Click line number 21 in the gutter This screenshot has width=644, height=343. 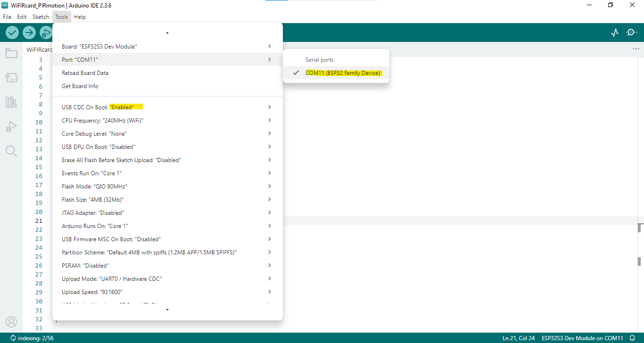39,220
